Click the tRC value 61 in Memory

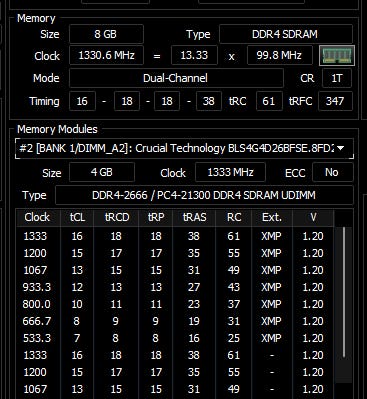tap(269, 101)
